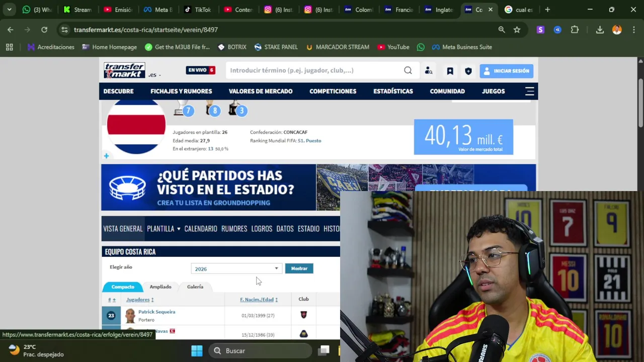The width and height of the screenshot is (644, 362).
Task: Click the 40,13 mill. € market value box
Action: (463, 137)
